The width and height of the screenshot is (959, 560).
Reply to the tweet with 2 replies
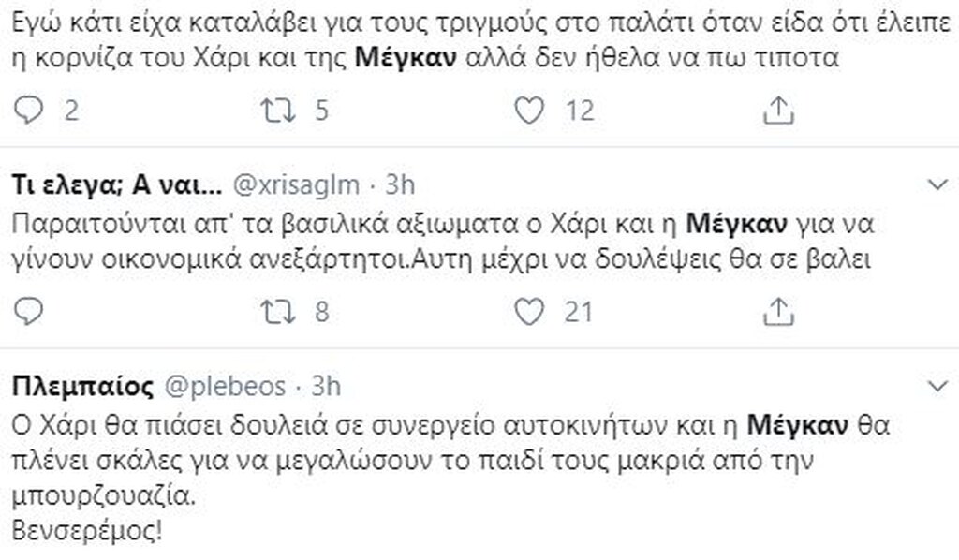pyautogui.click(x=30, y=111)
